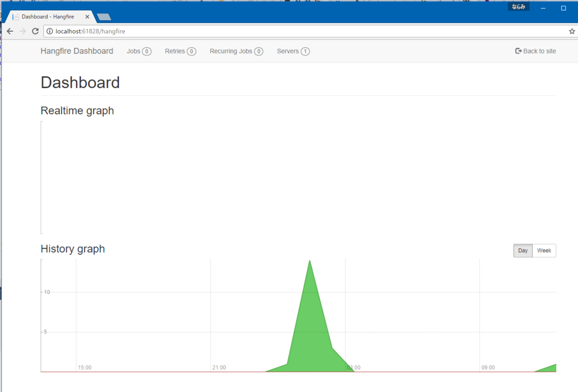Image resolution: width=578 pixels, height=392 pixels.
Task: Open the Jobs menu item
Action: click(139, 51)
